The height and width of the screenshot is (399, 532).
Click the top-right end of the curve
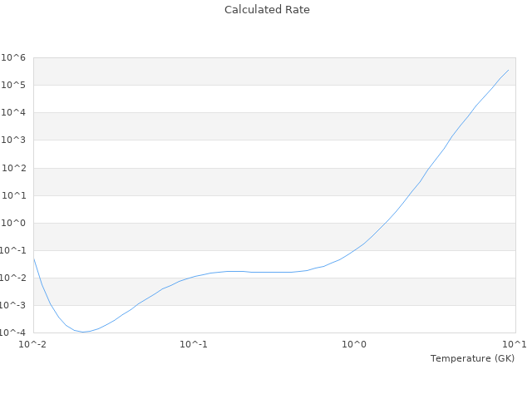point(509,70)
